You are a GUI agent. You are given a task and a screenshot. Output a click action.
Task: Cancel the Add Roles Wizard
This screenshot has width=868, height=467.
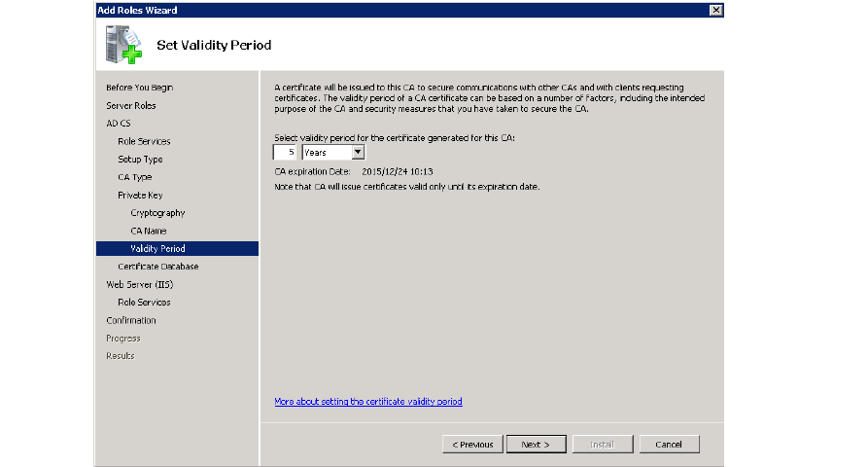coord(669,444)
